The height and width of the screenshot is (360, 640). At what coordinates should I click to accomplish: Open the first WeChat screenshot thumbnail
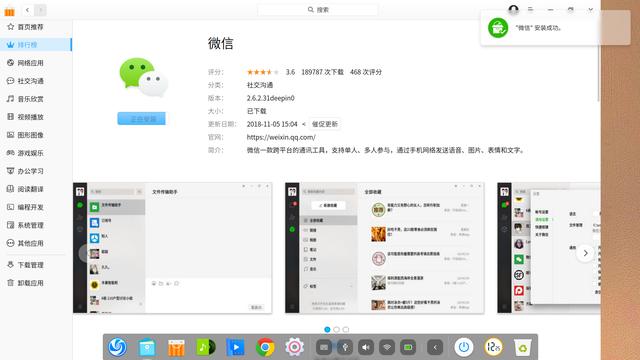[x=173, y=248]
